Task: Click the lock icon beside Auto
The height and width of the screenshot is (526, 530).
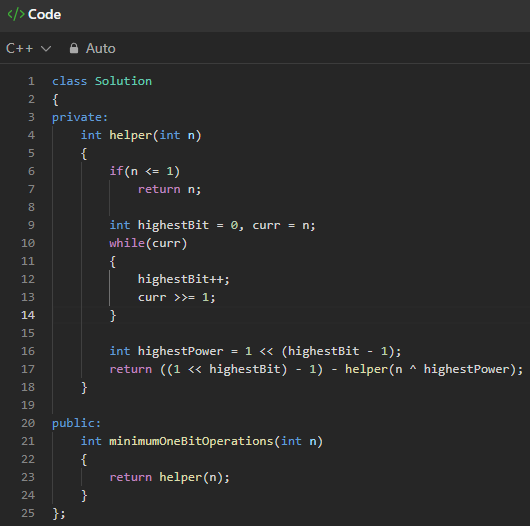Action: [74, 48]
